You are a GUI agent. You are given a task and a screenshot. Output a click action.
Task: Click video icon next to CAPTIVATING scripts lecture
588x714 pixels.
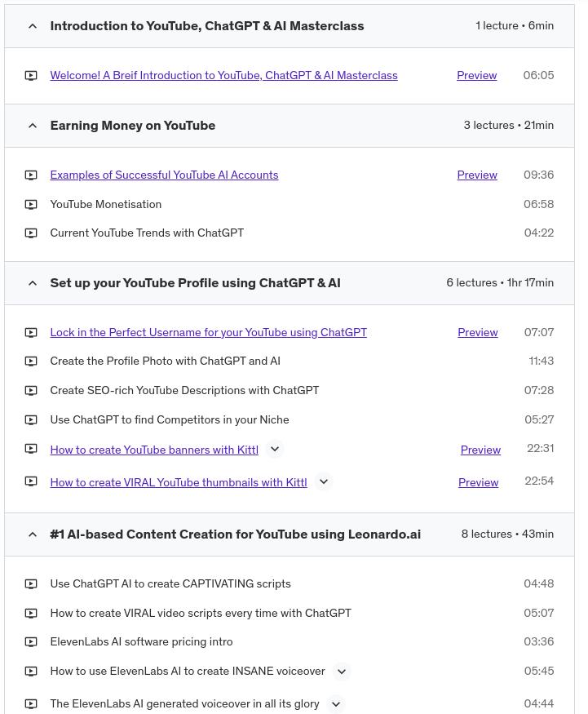coord(31,583)
